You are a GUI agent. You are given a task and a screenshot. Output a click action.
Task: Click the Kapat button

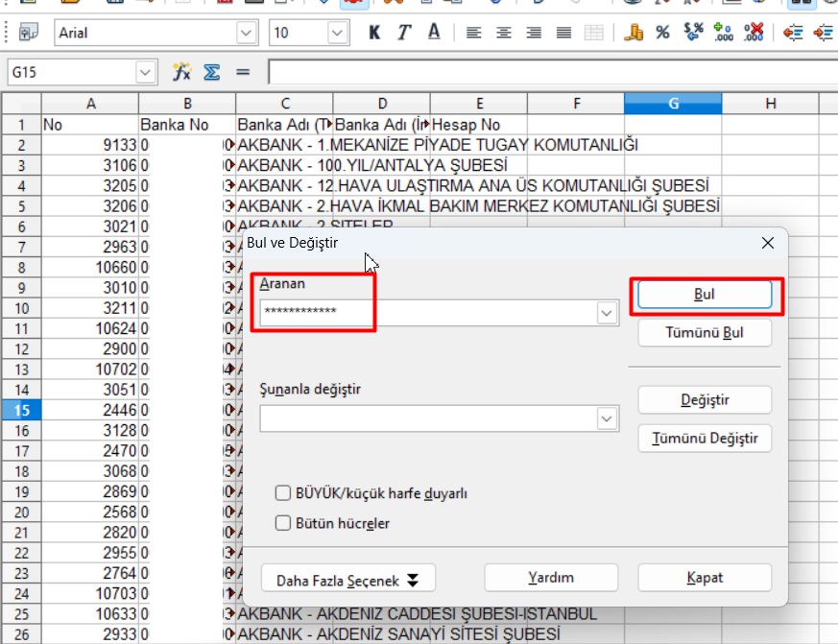705,578
